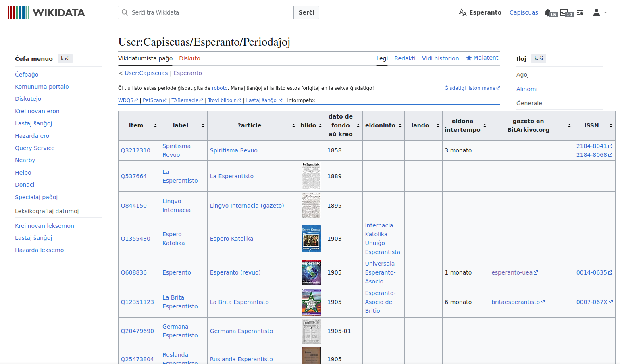620x364 pixels.
Task: Select the Vikidatumista paĝo tab
Action: coord(145,58)
